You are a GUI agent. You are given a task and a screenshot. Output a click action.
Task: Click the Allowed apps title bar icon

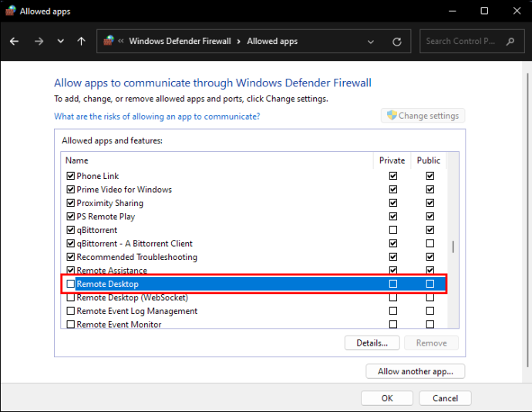coord(11,11)
